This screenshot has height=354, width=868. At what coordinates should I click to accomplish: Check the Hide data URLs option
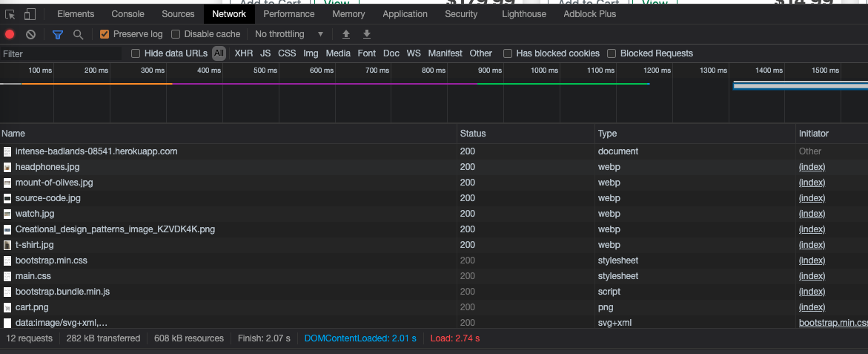point(136,53)
